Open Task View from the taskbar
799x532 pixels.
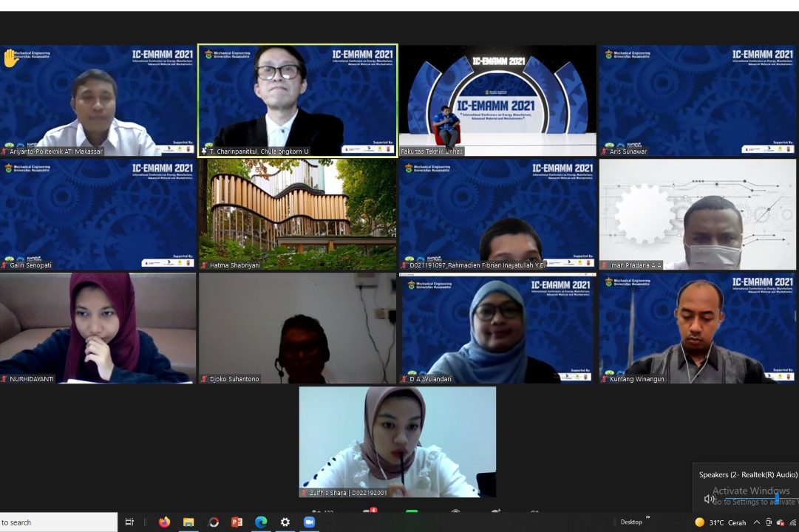[x=130, y=522]
